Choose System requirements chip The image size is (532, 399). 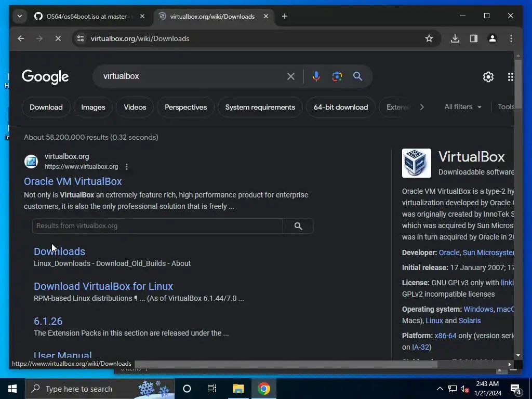(260, 107)
